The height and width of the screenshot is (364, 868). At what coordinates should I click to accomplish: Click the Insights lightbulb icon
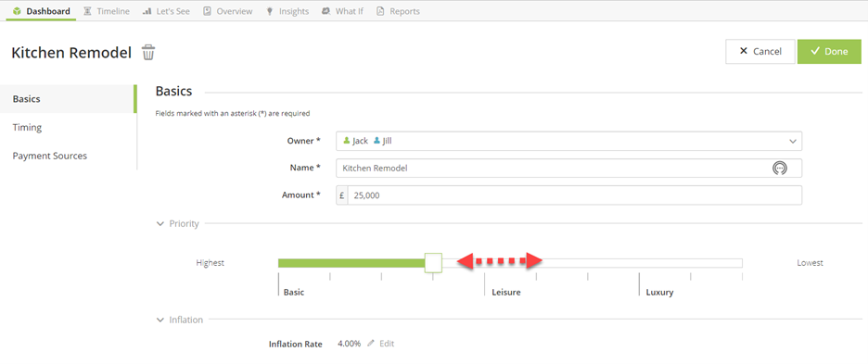click(x=270, y=11)
